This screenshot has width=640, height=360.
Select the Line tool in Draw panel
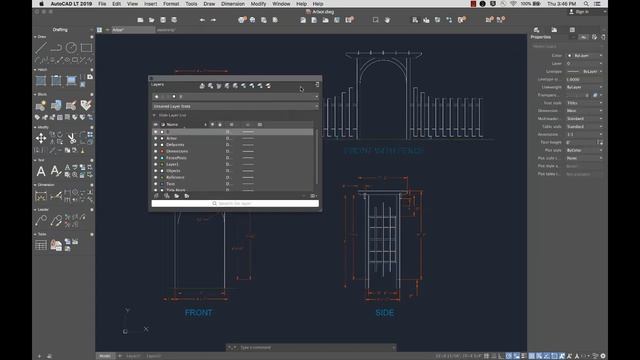click(x=41, y=48)
